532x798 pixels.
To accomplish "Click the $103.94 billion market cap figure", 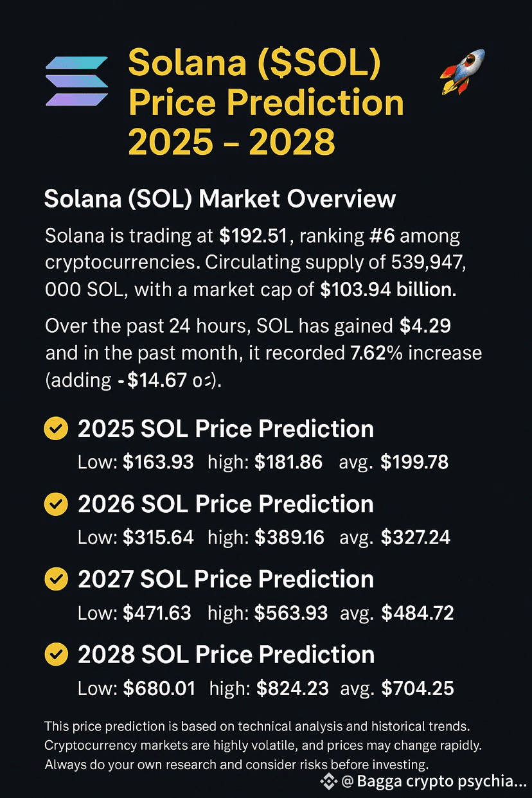I will point(388,290).
